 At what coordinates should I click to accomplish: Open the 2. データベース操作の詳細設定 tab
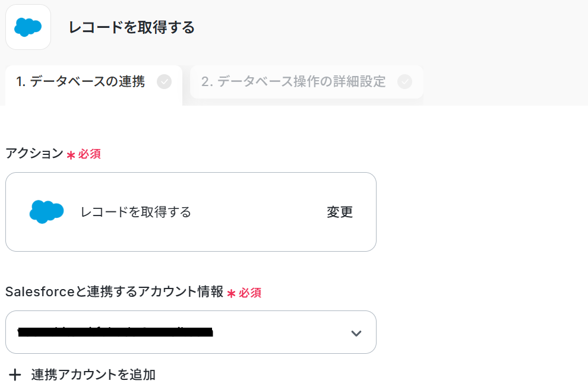click(x=293, y=82)
